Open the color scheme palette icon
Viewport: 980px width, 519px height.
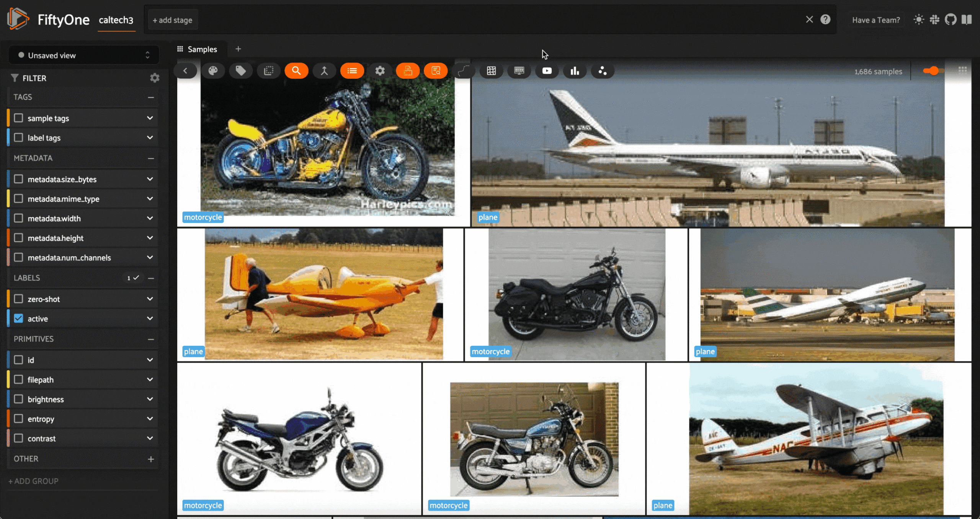tap(213, 71)
